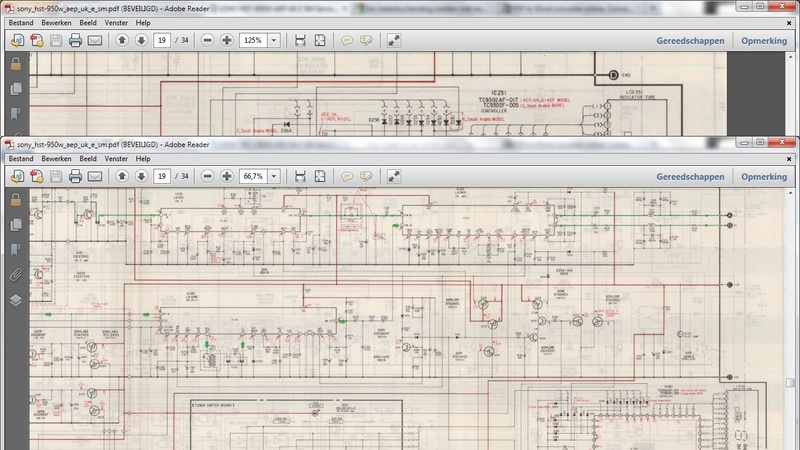Click the print icon in the lower window
Viewport: 800px width, 450px height.
click(75, 176)
